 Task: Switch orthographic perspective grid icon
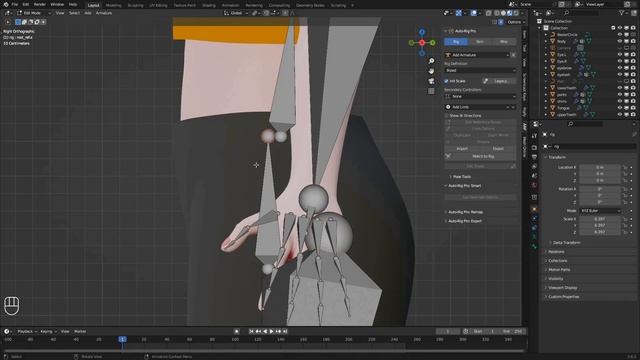pyautogui.click(x=431, y=91)
